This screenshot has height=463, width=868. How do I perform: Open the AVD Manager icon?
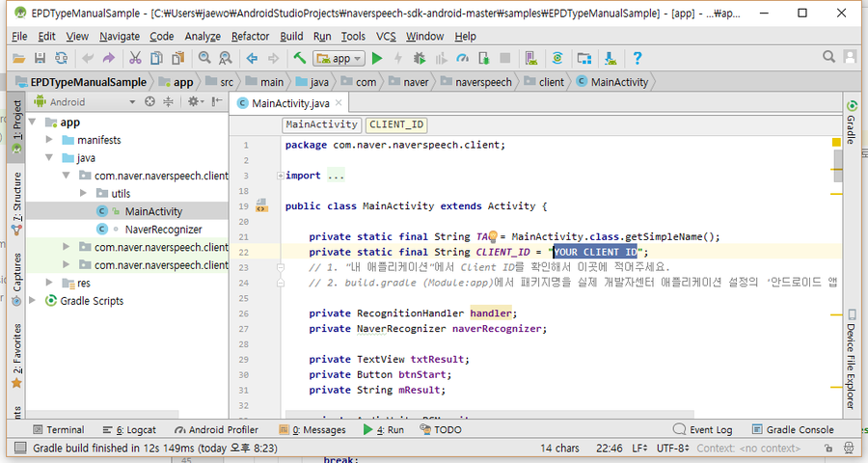pos(531,58)
